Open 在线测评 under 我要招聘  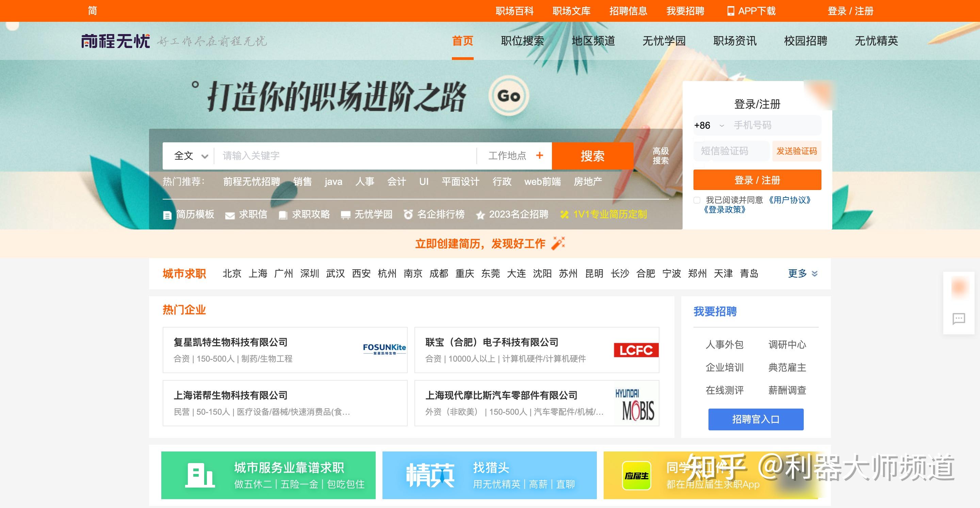click(x=724, y=390)
